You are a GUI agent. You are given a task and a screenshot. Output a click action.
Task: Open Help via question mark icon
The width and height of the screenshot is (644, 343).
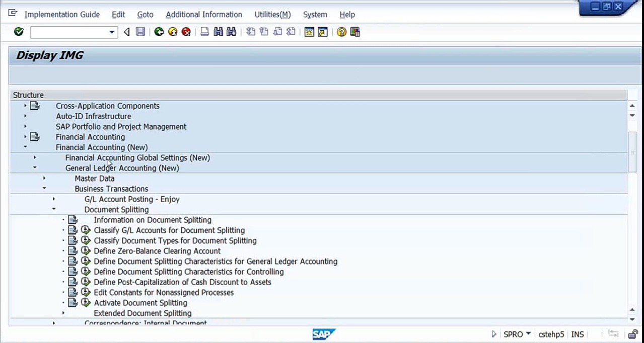tap(341, 32)
